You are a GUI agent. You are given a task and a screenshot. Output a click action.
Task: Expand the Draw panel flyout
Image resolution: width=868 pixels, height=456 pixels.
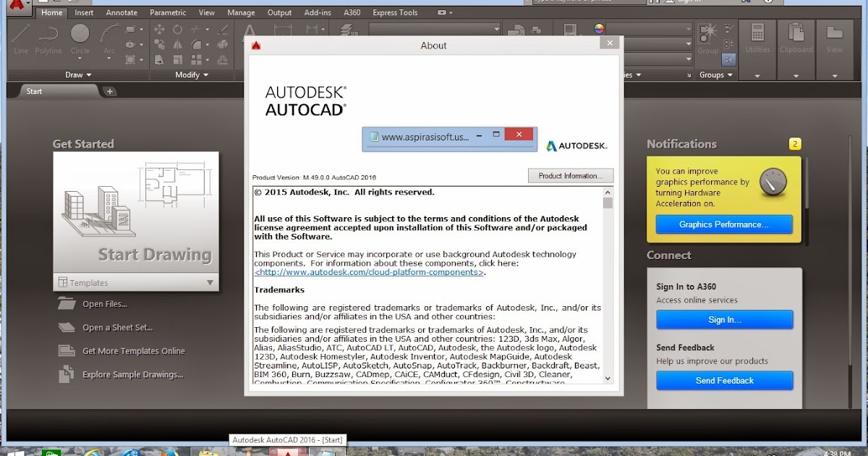(x=90, y=75)
